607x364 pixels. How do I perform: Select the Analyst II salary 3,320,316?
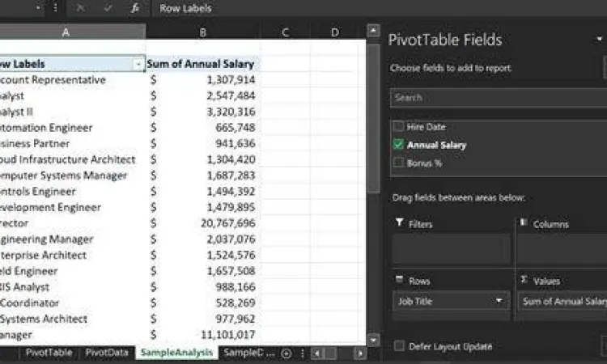click(203, 112)
